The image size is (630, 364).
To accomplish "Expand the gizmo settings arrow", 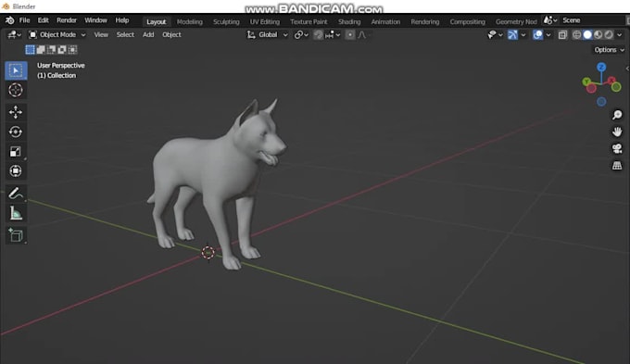I will point(523,35).
